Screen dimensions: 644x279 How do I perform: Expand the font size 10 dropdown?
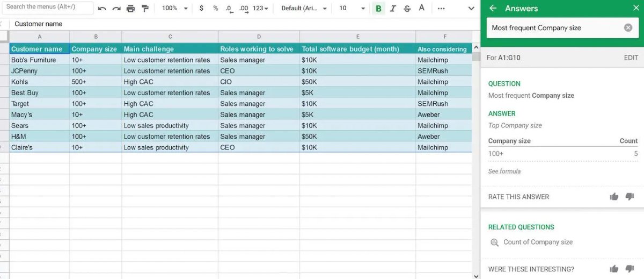352,9
